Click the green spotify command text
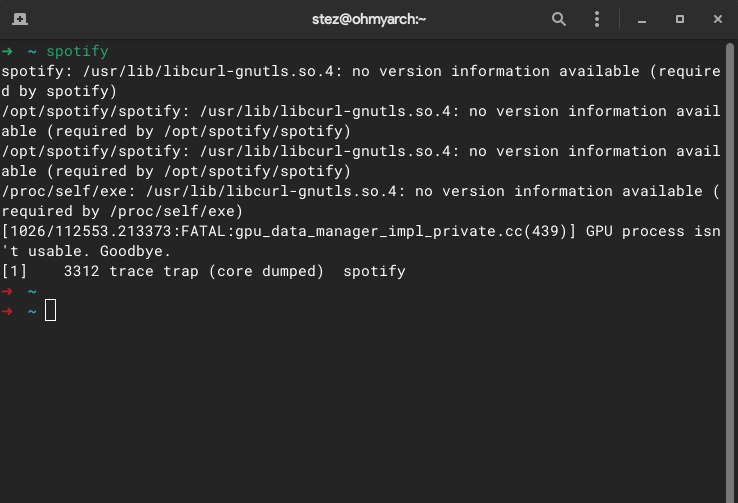The image size is (738, 503). [x=77, y=51]
